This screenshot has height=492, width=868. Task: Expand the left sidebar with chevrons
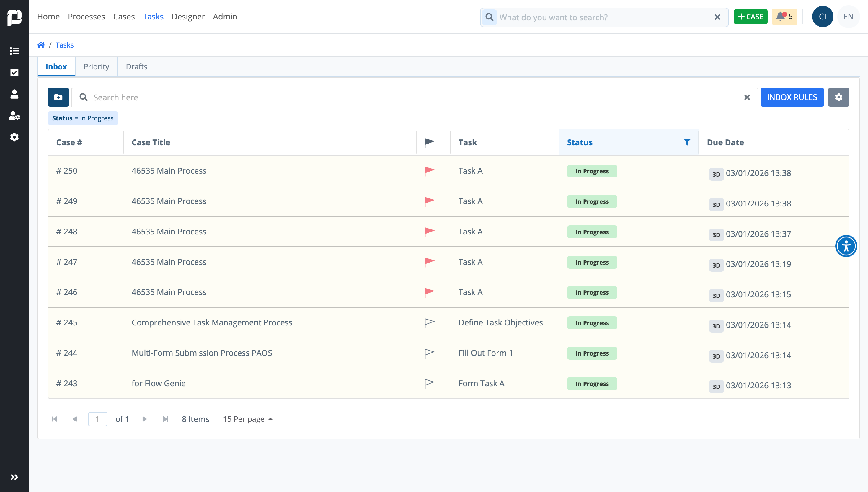pyautogui.click(x=14, y=477)
